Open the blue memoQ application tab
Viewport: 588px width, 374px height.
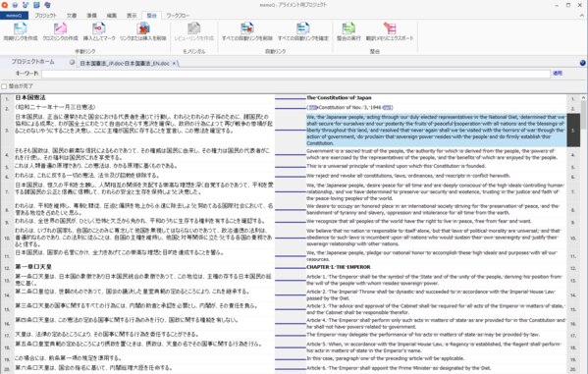[14, 16]
